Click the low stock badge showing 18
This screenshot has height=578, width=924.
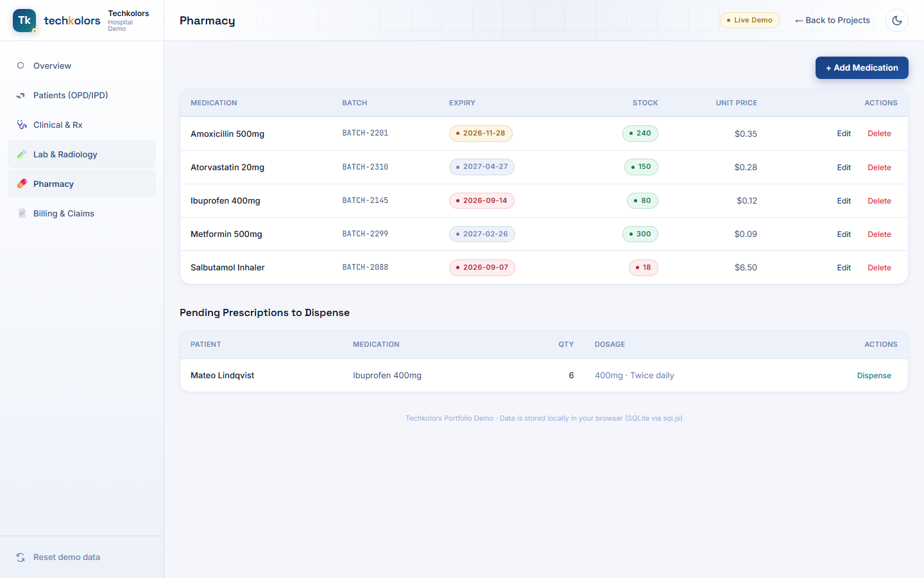pyautogui.click(x=644, y=267)
